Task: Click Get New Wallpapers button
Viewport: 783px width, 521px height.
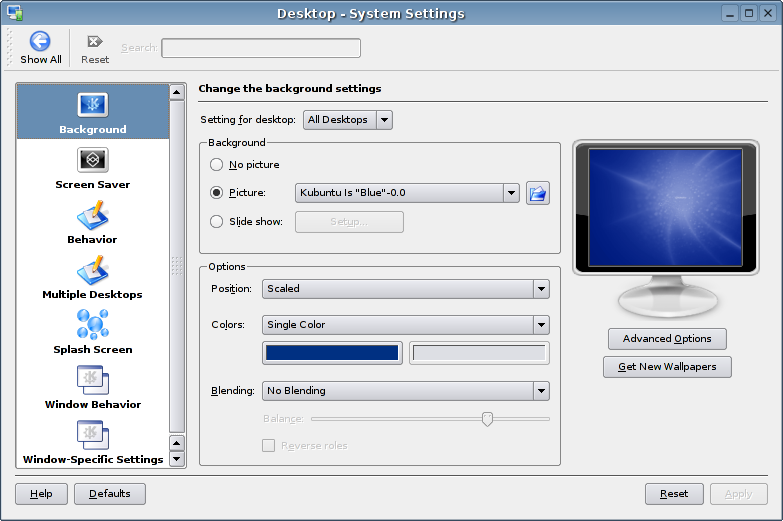Action: coord(667,367)
